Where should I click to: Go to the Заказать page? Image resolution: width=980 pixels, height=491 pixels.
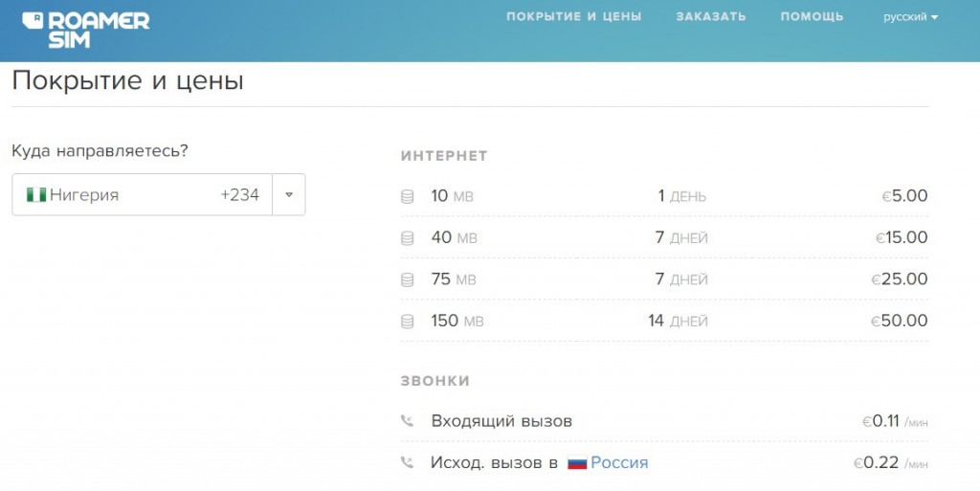711,17
